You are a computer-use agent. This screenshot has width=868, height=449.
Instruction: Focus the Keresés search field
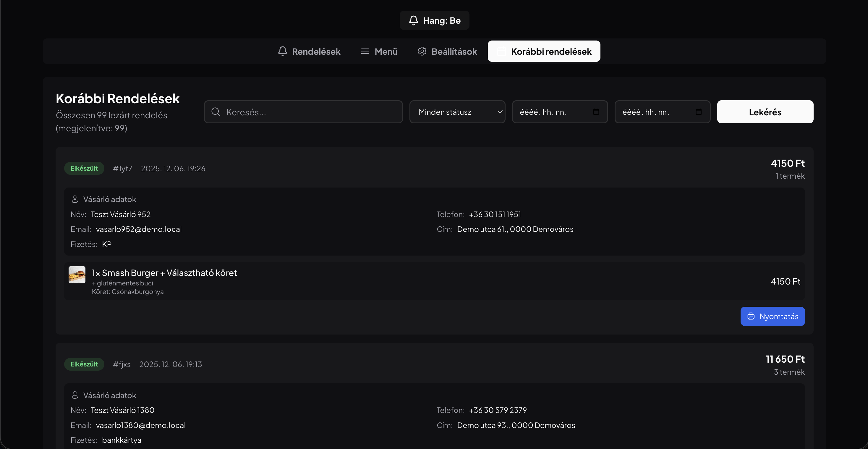[303, 112]
